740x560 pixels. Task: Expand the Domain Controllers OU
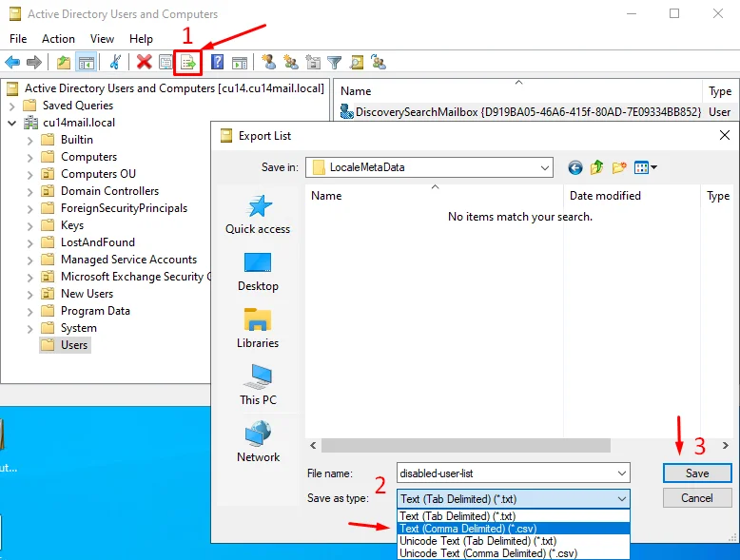click(x=30, y=191)
